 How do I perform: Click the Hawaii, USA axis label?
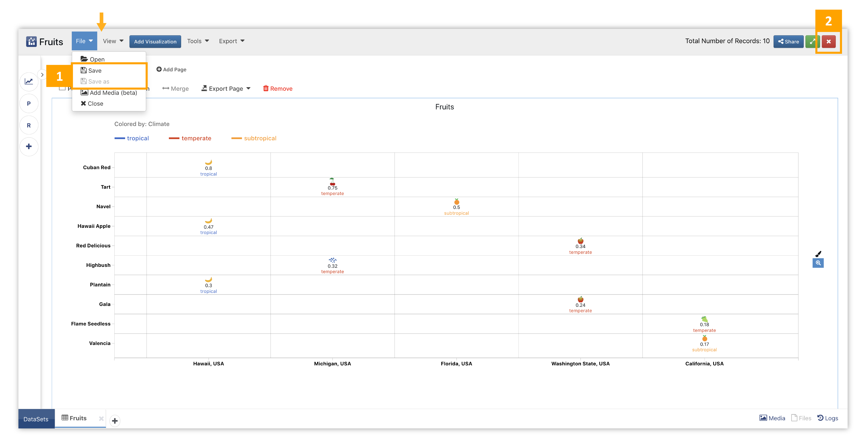click(209, 364)
